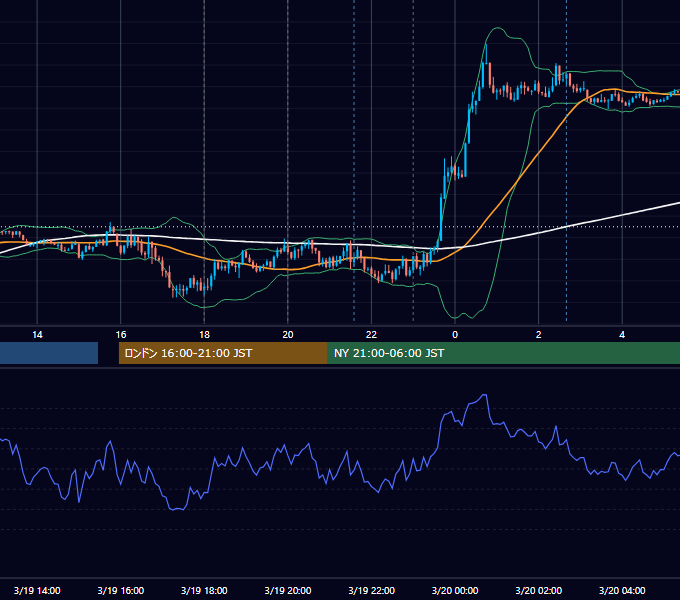
Task: Click the 3/20 00:00 time label
Action: pyautogui.click(x=455, y=590)
